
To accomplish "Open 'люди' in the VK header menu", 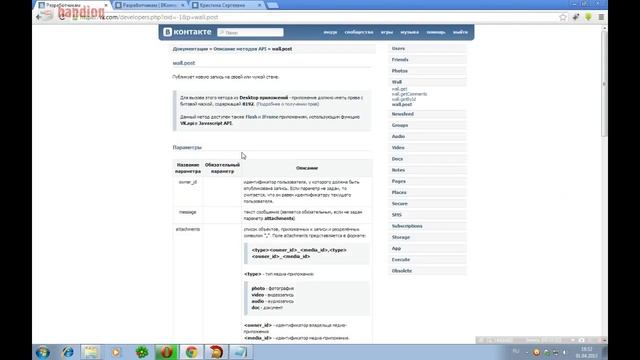I will [330, 32].
